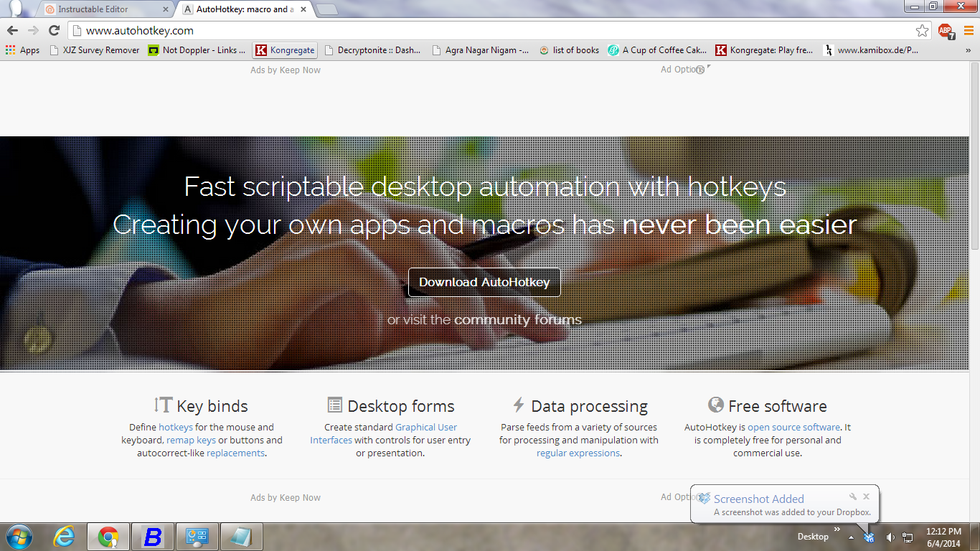
Task: Open the monitor app in the taskbar
Action: pos(197,537)
